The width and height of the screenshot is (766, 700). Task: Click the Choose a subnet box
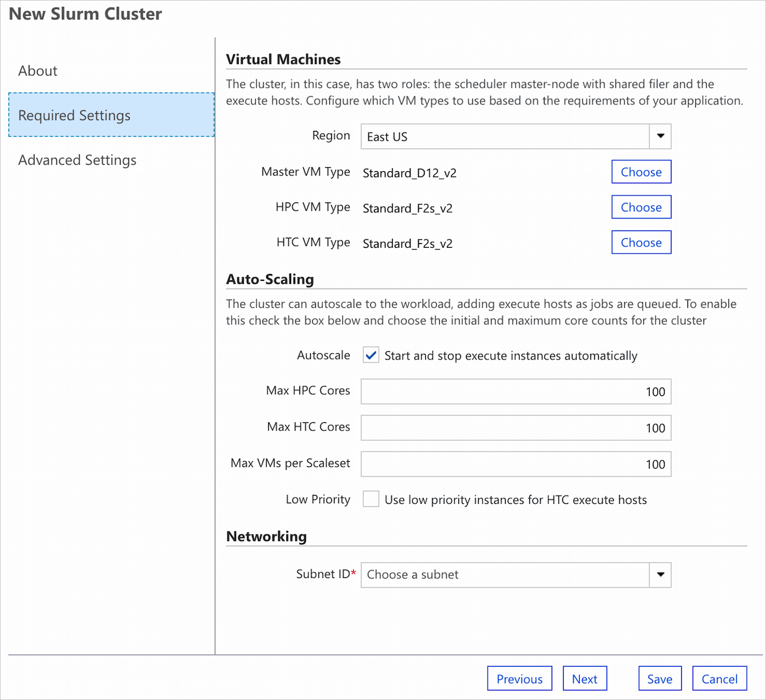505,575
